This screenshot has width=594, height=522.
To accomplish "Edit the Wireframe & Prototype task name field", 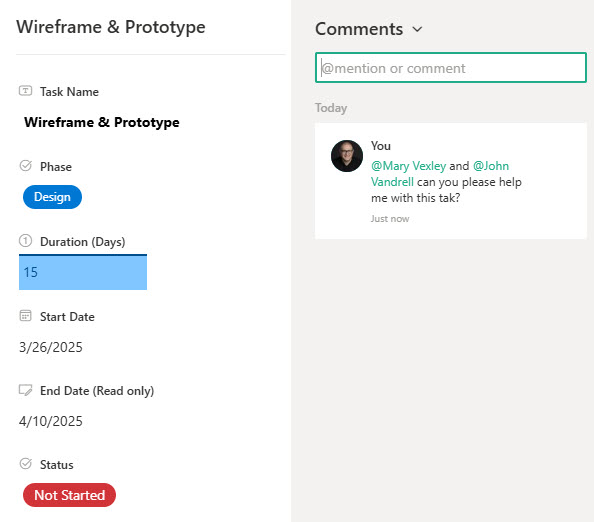I will (x=102, y=122).
